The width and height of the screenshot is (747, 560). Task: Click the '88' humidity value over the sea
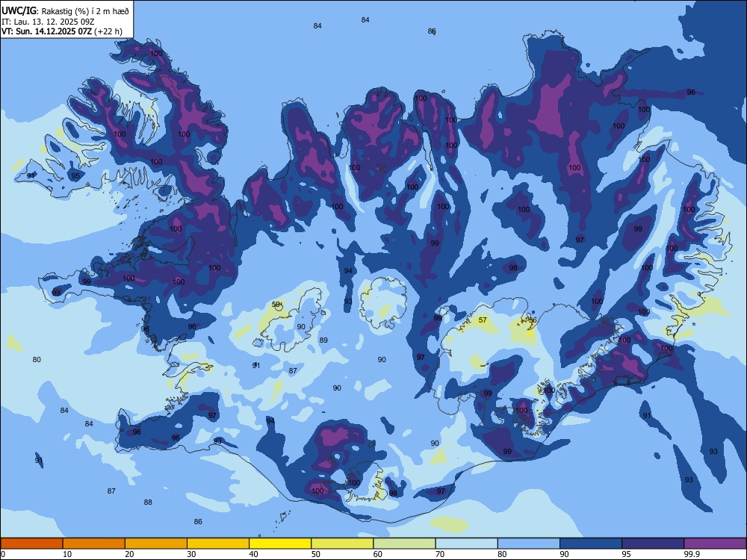[148, 502]
